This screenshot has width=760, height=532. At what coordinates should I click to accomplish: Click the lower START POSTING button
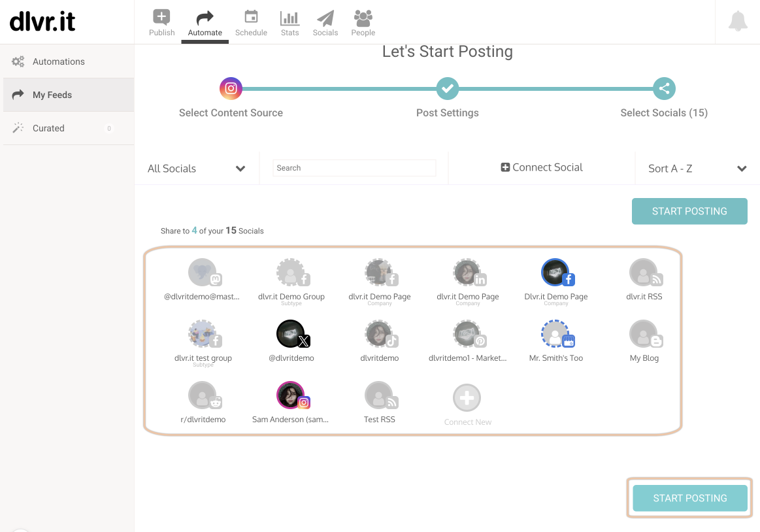pos(689,498)
